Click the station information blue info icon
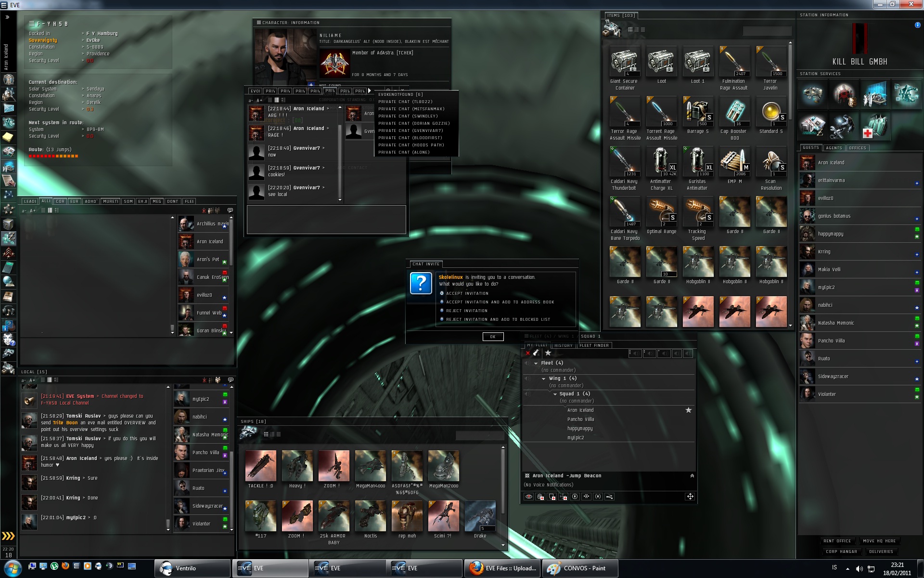This screenshot has height=578, width=924. (917, 25)
